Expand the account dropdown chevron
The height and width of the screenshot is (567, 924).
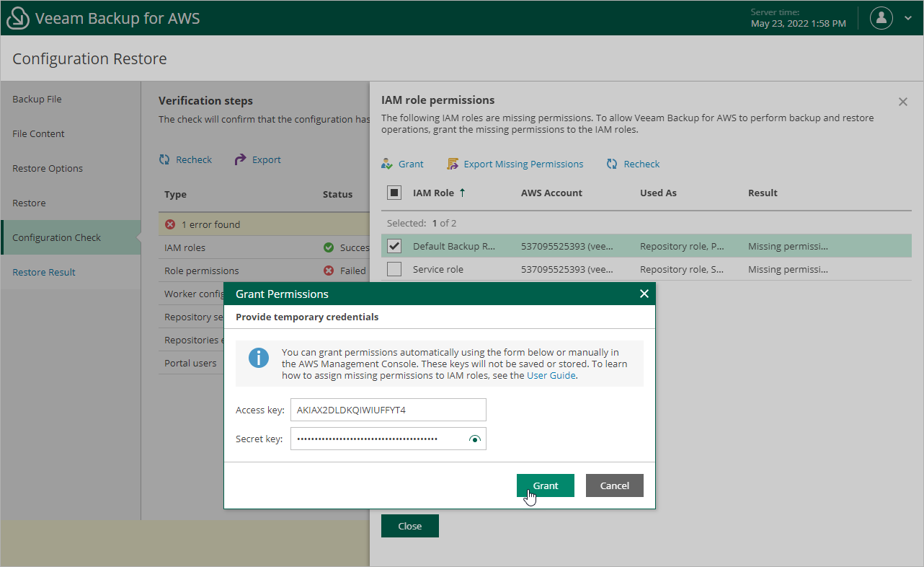(x=908, y=18)
